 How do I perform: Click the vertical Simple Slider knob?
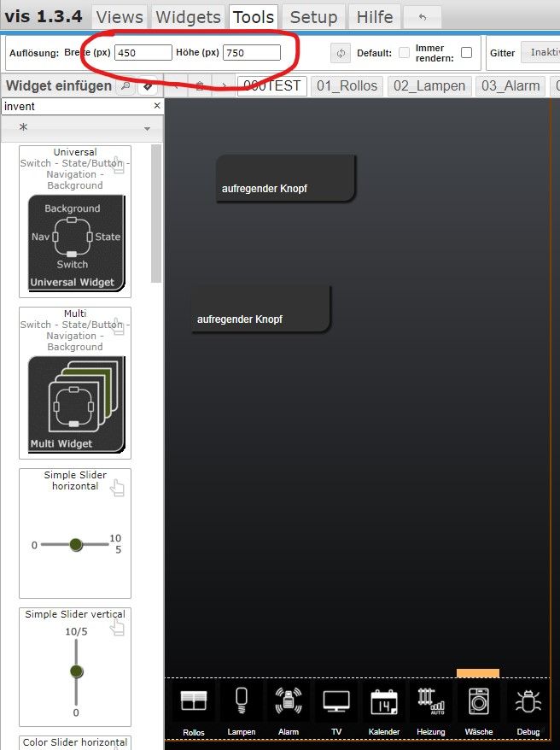coord(77,671)
